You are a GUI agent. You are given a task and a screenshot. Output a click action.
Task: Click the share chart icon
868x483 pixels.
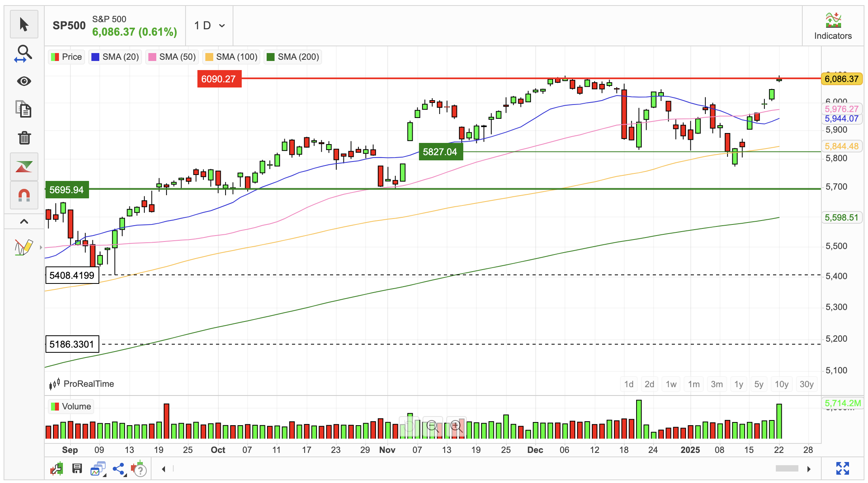(119, 469)
